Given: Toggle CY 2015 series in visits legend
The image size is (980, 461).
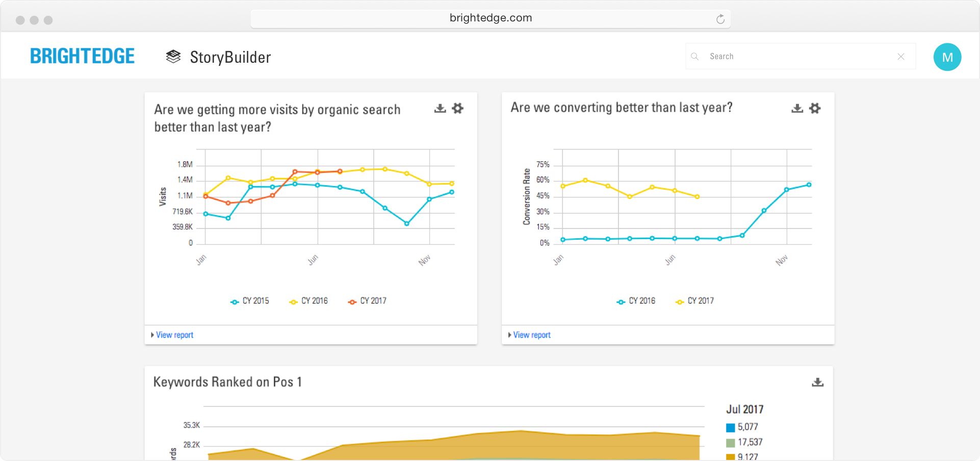Looking at the screenshot, I should tap(250, 301).
